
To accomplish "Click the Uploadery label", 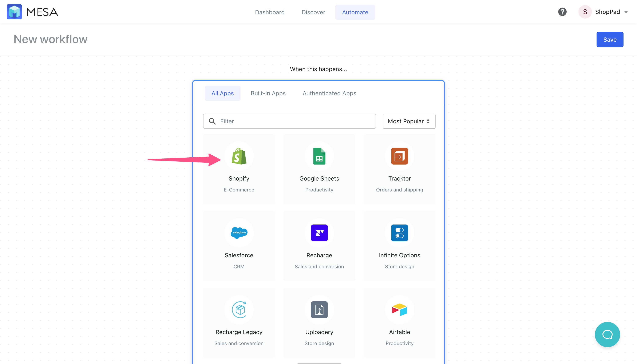I will (319, 332).
